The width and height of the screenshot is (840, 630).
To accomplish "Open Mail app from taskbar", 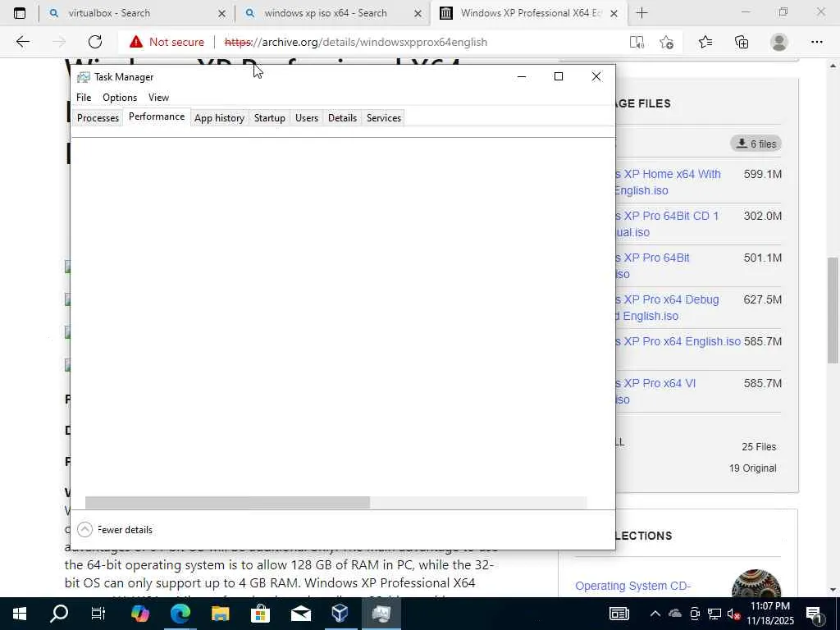I will (x=300, y=614).
